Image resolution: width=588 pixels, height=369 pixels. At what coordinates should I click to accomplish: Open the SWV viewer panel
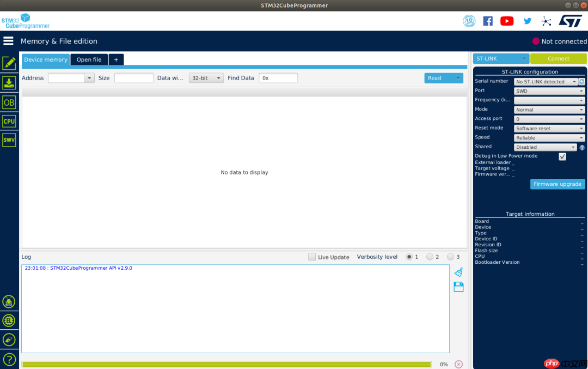click(x=9, y=140)
